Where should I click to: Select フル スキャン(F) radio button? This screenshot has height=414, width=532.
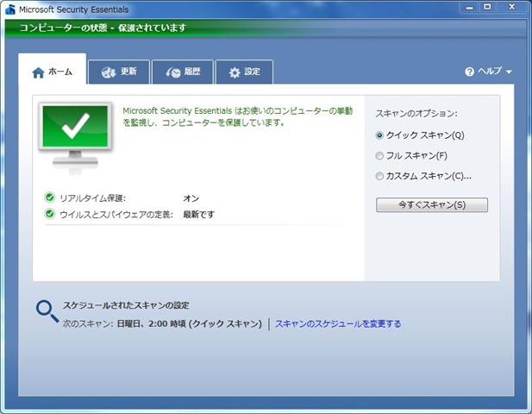(379, 156)
